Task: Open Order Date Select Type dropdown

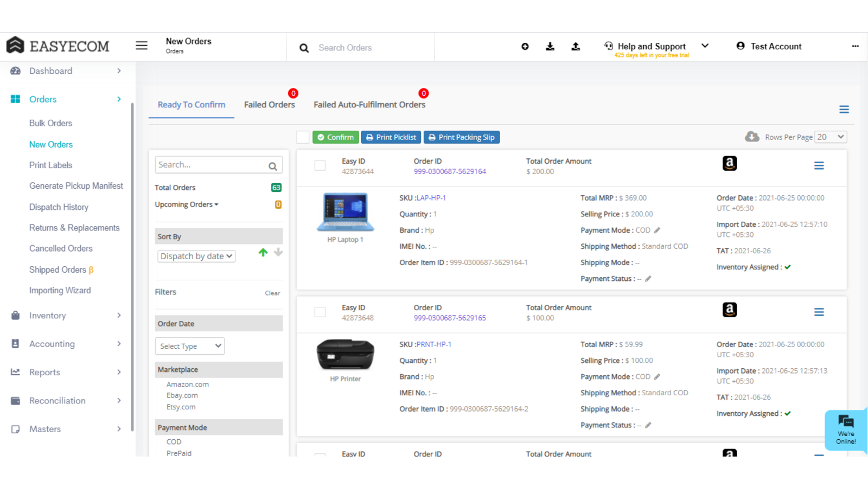Action: pyautogui.click(x=190, y=346)
